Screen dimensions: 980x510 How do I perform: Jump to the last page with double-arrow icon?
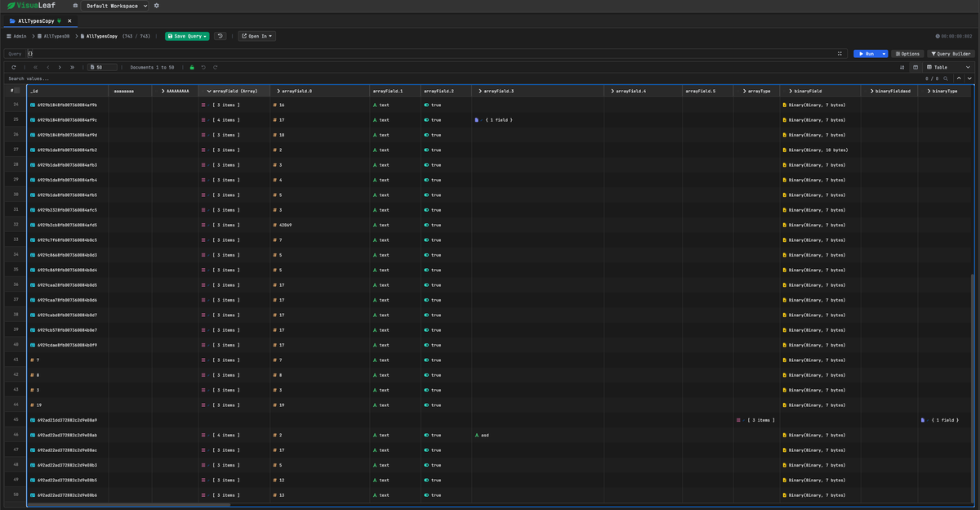pyautogui.click(x=73, y=67)
